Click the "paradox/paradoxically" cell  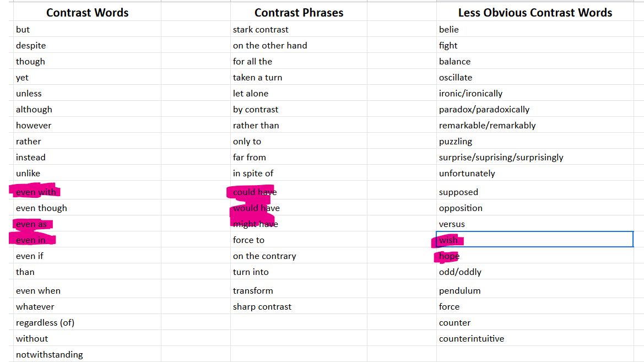[x=484, y=110]
